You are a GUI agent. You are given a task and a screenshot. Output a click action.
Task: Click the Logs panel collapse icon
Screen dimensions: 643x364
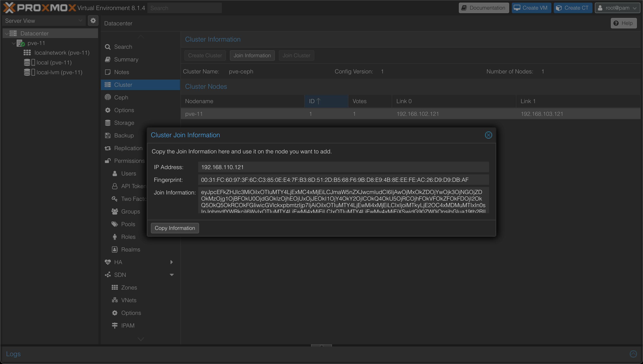(633, 354)
